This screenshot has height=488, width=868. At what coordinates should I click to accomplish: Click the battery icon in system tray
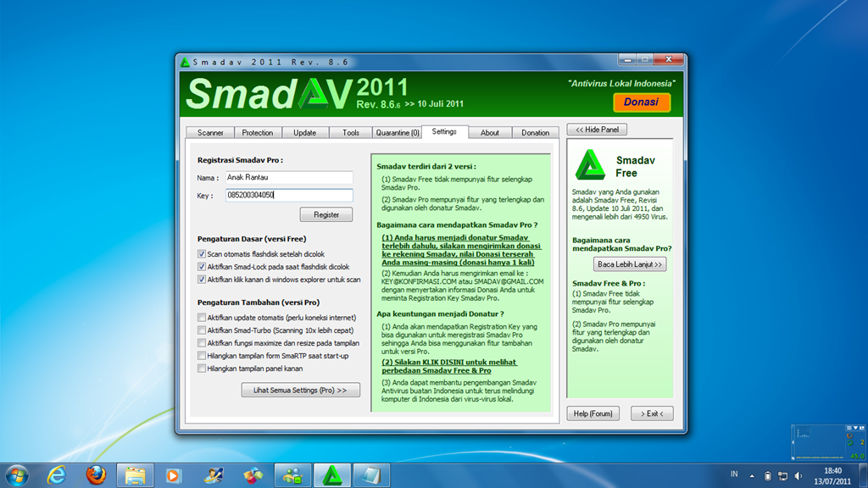coord(768,476)
